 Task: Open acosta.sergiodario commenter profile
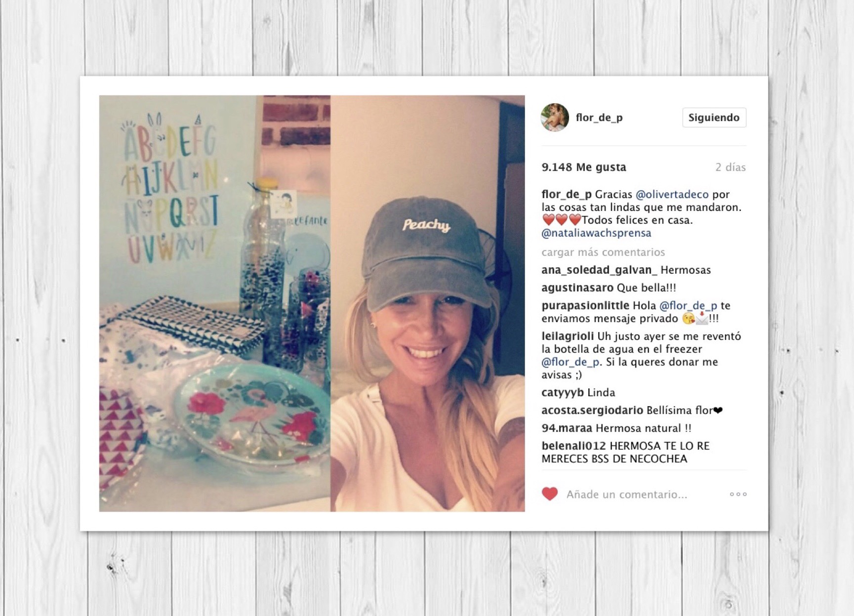(592, 410)
